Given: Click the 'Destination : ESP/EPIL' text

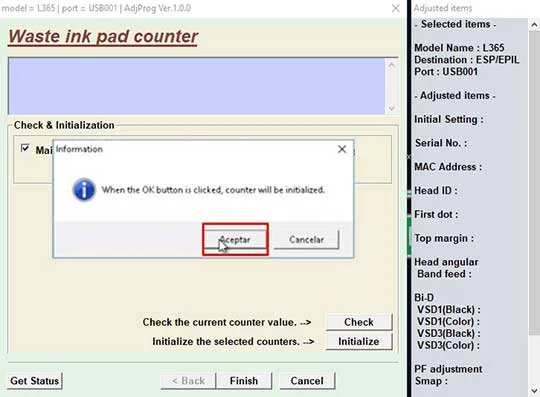Looking at the screenshot, I should pyautogui.click(x=467, y=60).
